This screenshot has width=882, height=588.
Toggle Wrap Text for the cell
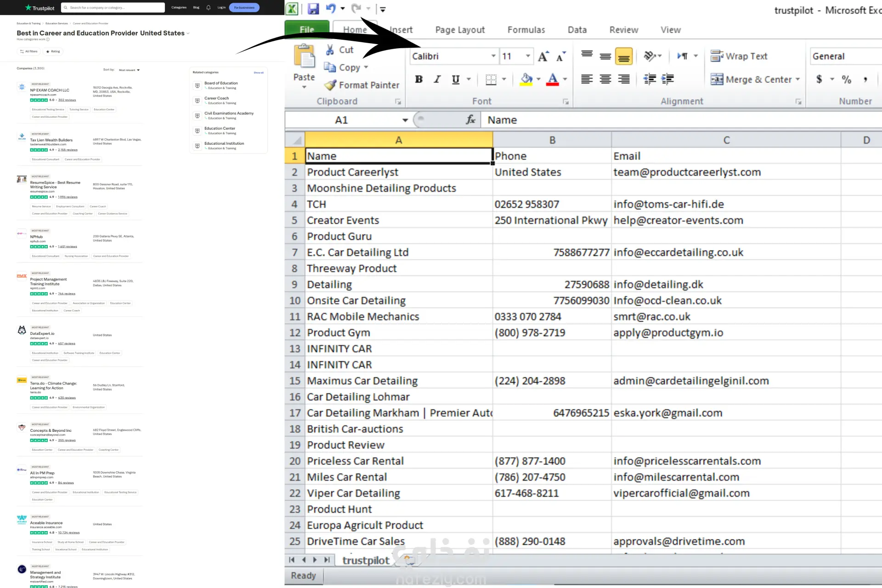click(x=739, y=56)
